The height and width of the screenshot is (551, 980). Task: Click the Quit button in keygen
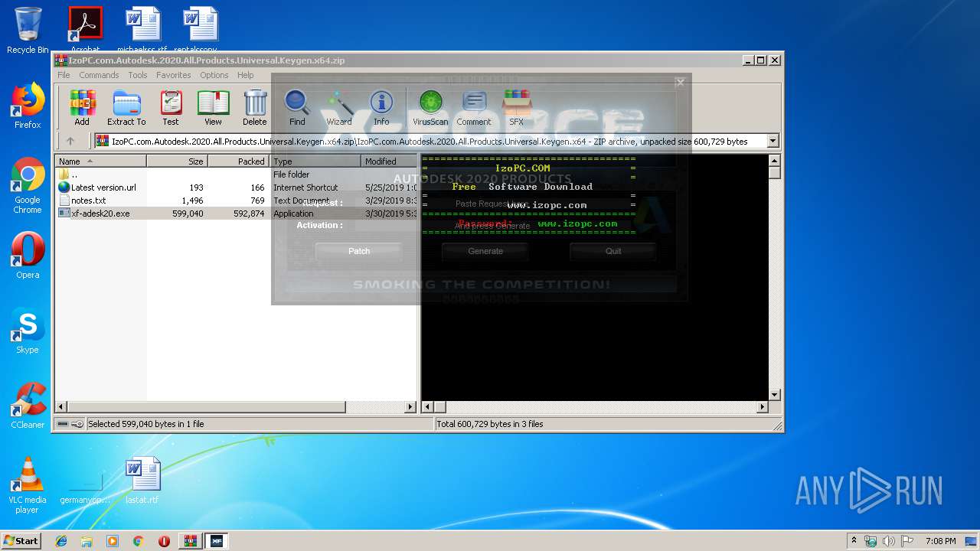point(613,251)
